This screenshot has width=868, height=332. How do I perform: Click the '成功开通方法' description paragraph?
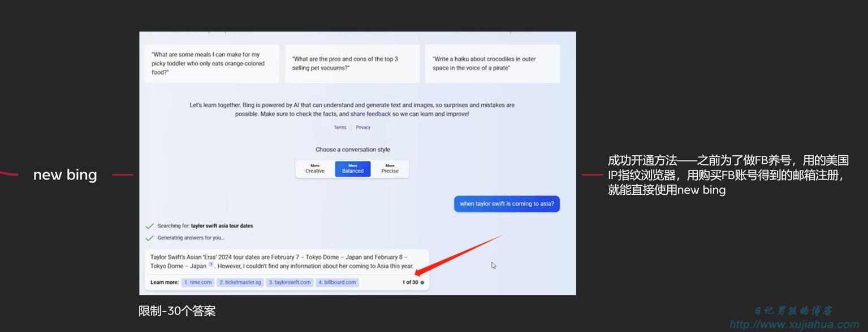tap(728, 175)
